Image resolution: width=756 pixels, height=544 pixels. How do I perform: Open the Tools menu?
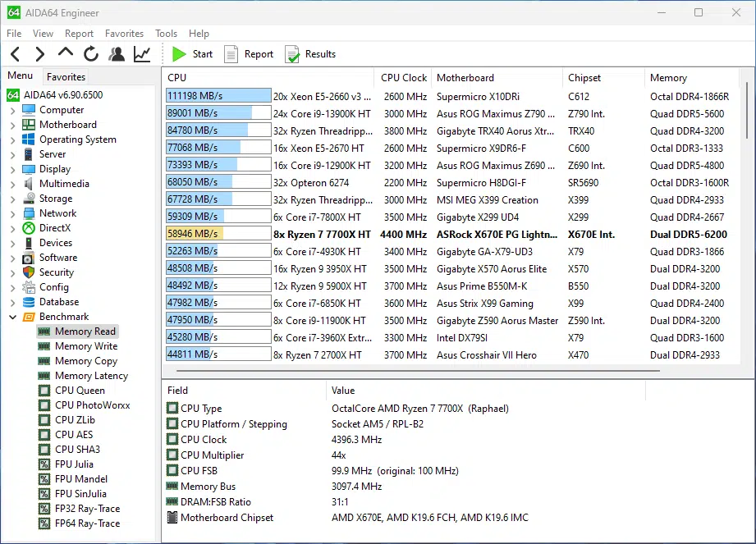pyautogui.click(x=166, y=34)
